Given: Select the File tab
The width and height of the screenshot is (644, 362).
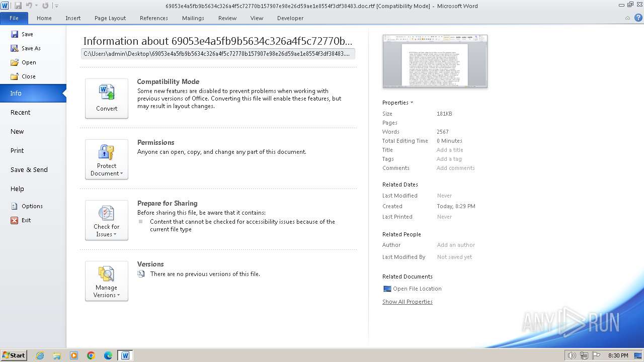Looking at the screenshot, I should (14, 18).
